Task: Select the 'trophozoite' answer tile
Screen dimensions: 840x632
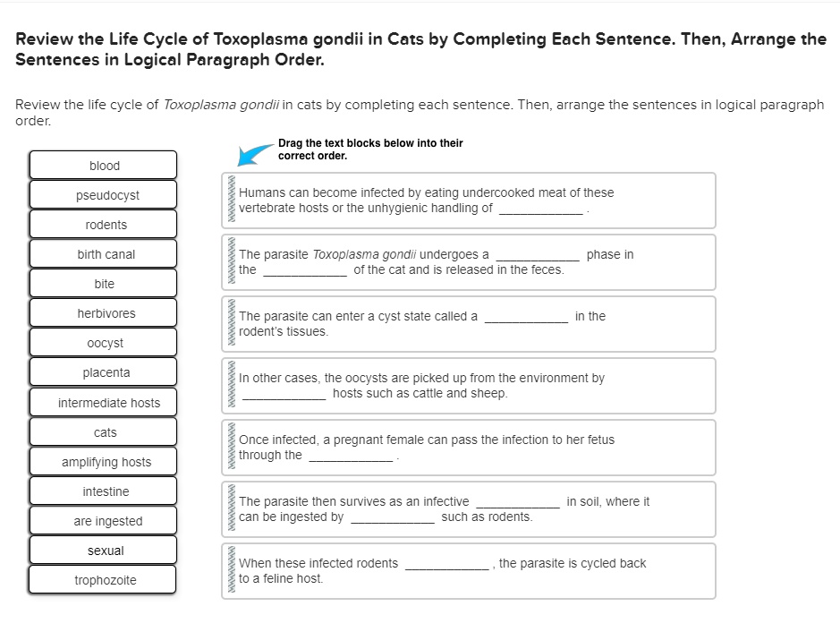Action: [103, 579]
